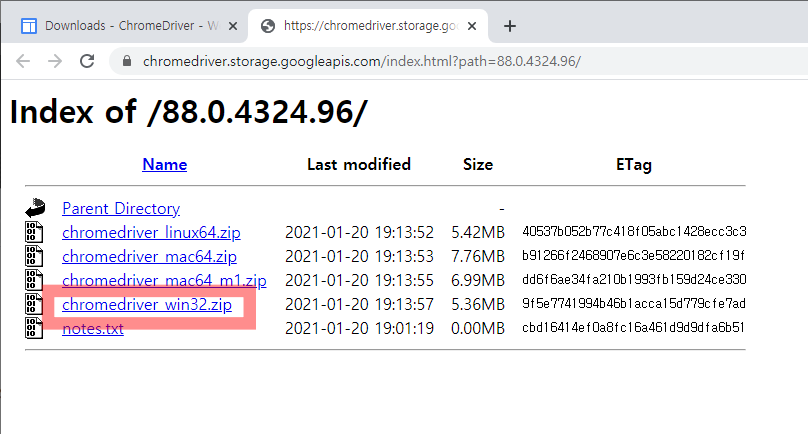Open the notes.txt file link

click(x=93, y=328)
